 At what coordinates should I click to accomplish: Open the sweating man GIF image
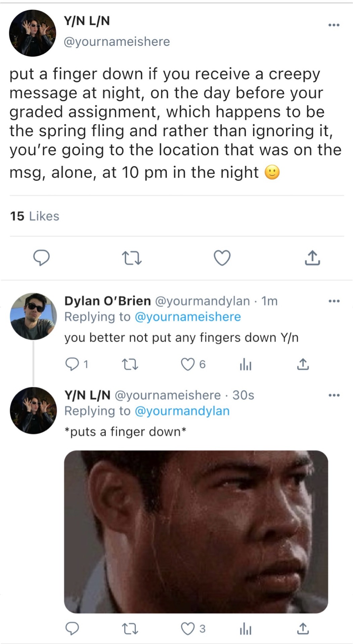click(196, 532)
